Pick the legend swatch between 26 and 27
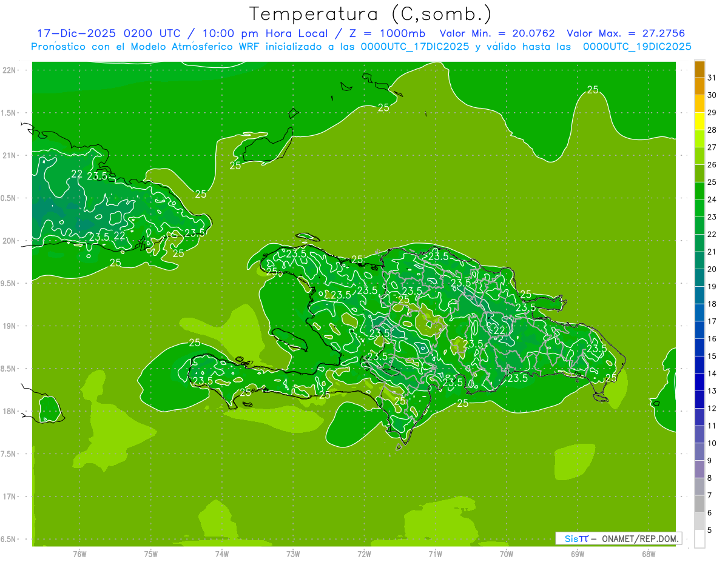Image resolution: width=728 pixels, height=562 pixels. (x=699, y=156)
